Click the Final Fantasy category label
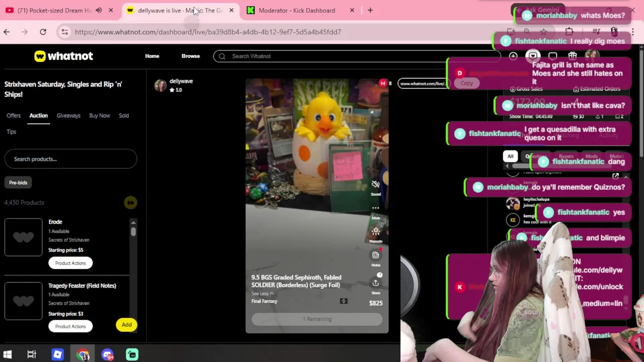644x362 pixels. pos(264,301)
